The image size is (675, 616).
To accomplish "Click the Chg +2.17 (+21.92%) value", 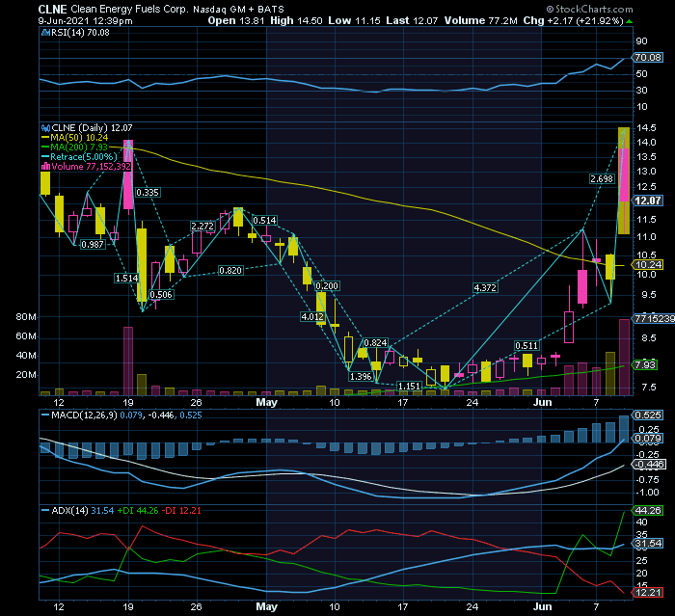I will click(x=573, y=20).
